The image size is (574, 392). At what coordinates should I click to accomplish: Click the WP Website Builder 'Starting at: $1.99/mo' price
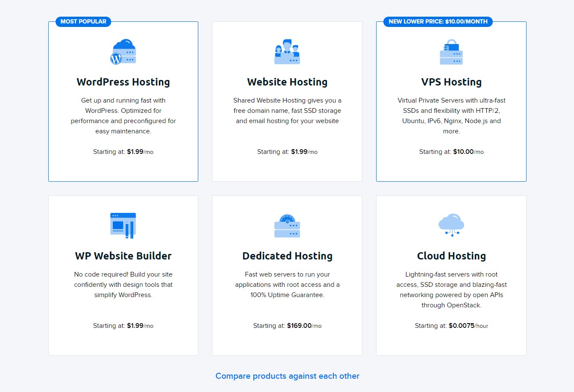(x=123, y=326)
